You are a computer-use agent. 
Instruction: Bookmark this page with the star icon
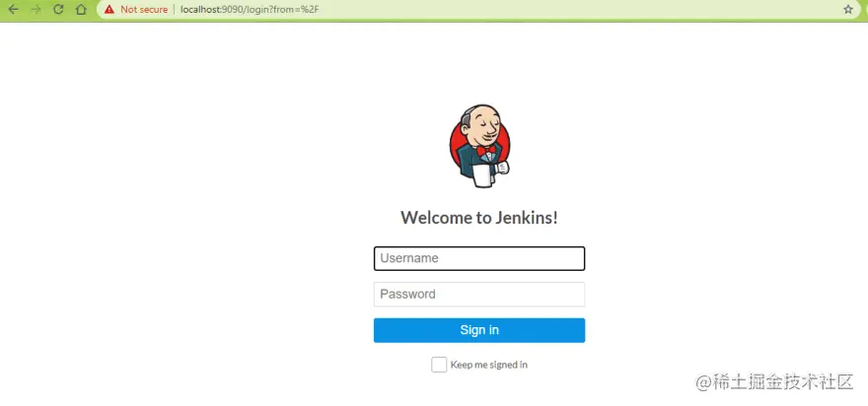848,10
